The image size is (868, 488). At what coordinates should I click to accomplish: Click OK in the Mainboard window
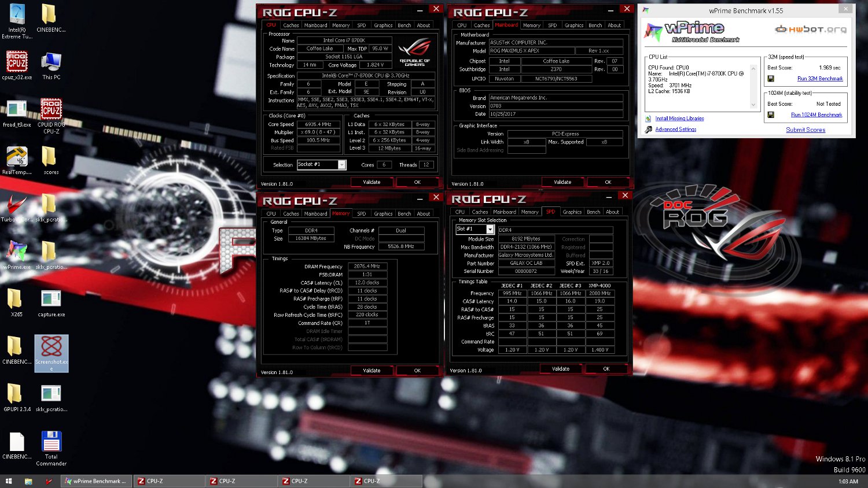point(608,182)
